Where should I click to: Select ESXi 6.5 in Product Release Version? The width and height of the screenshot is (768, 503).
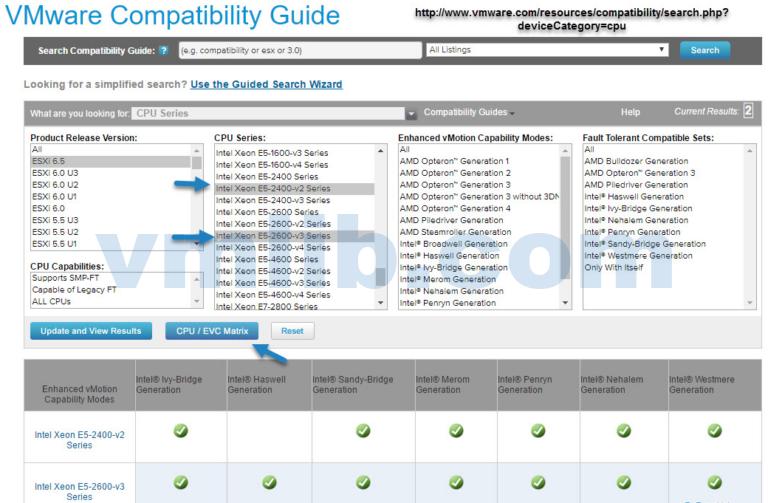[110, 161]
